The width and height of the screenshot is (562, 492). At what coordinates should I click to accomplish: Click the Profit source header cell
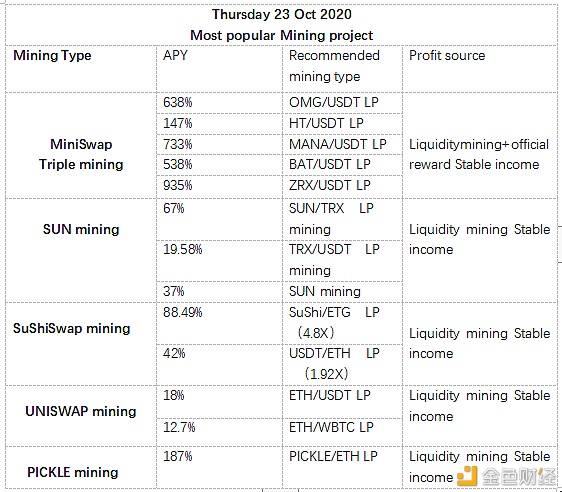480,69
